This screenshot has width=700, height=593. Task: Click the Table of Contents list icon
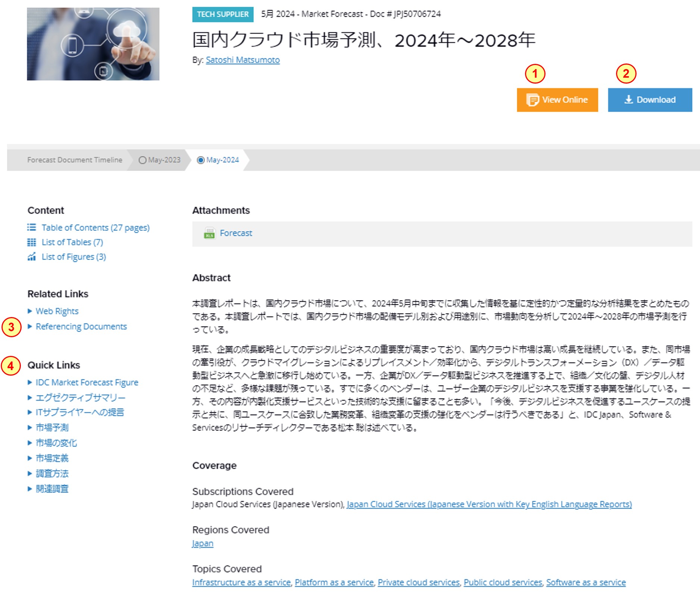click(x=31, y=227)
